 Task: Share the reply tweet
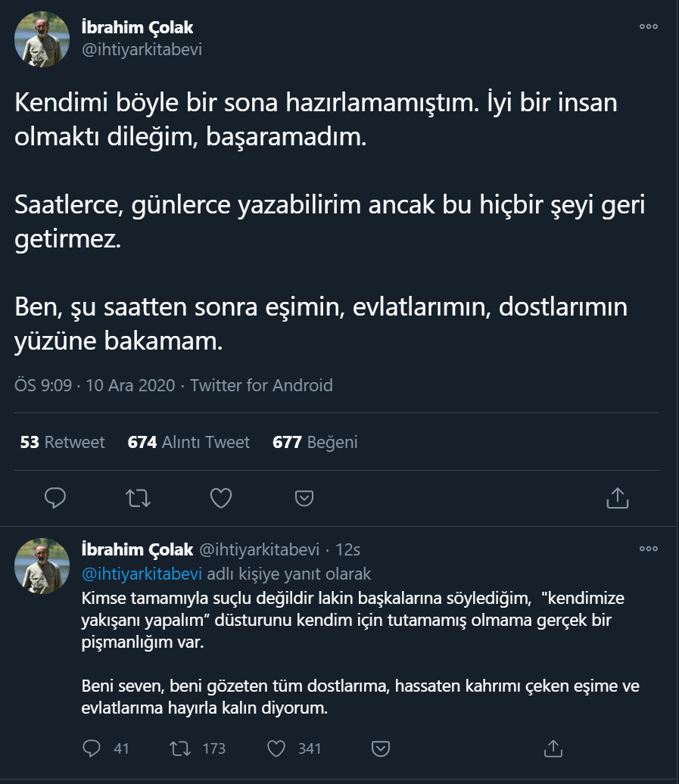point(553,748)
